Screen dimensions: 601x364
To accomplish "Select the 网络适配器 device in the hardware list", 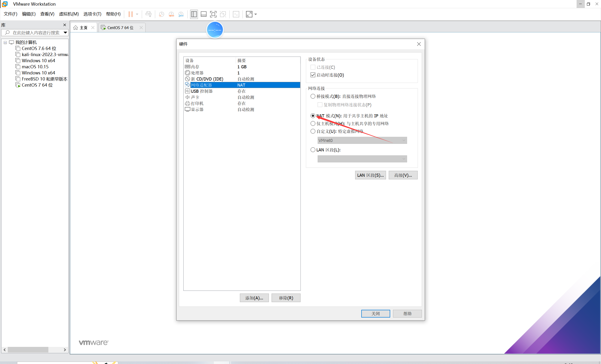I will click(201, 85).
